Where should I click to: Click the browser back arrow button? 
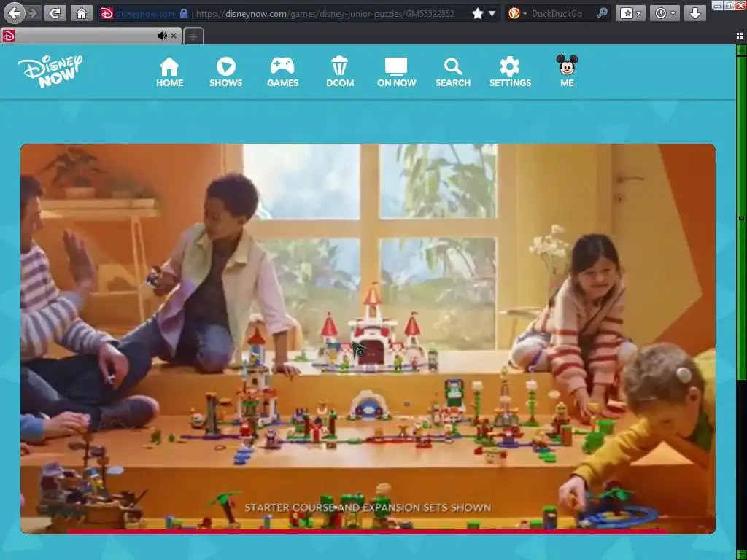pos(15,13)
